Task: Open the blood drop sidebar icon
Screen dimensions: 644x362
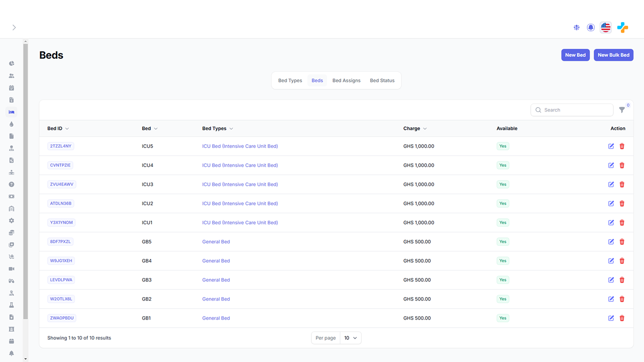Action: 12,124
